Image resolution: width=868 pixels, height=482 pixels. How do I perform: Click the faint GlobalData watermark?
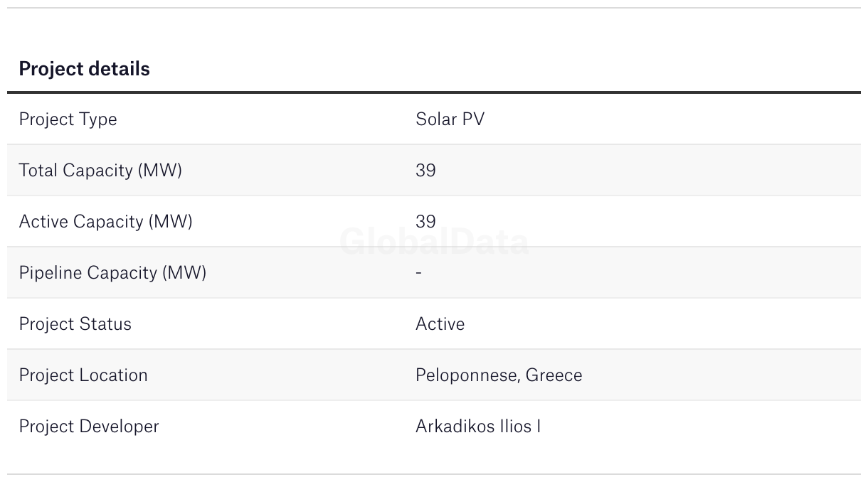pos(434,242)
